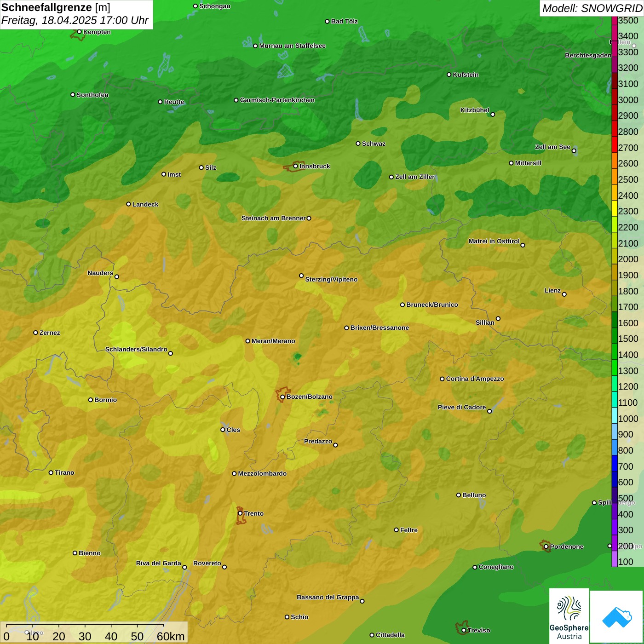Click the blue mountain-cloud logo icon

pos(617,617)
